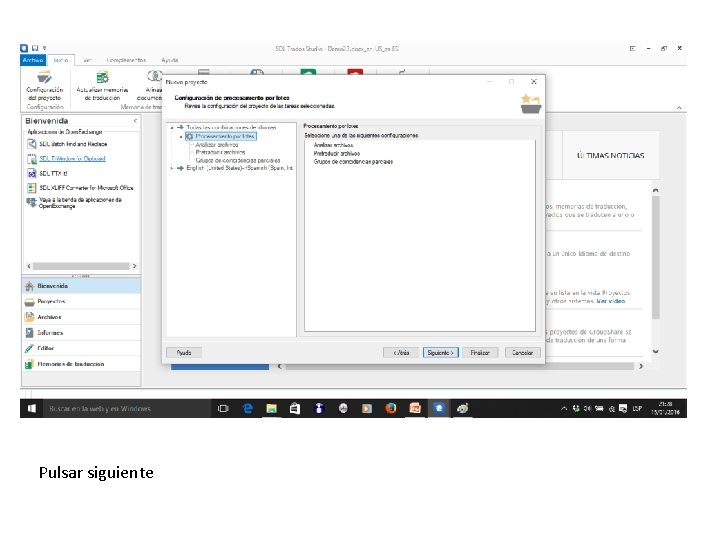The width and height of the screenshot is (720, 540).
Task: Collapse the Procesamiento por lotes tree node
Action: point(181,136)
